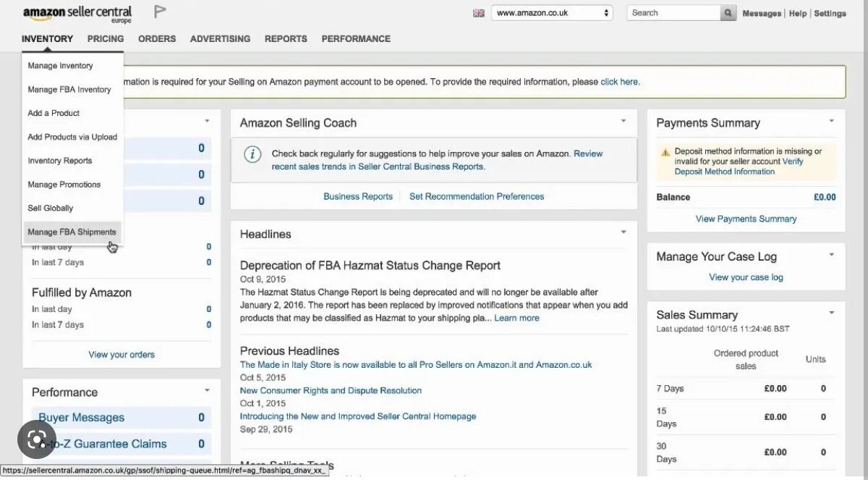Open the Reports menu tab
The image size is (868, 480).
pyautogui.click(x=286, y=39)
